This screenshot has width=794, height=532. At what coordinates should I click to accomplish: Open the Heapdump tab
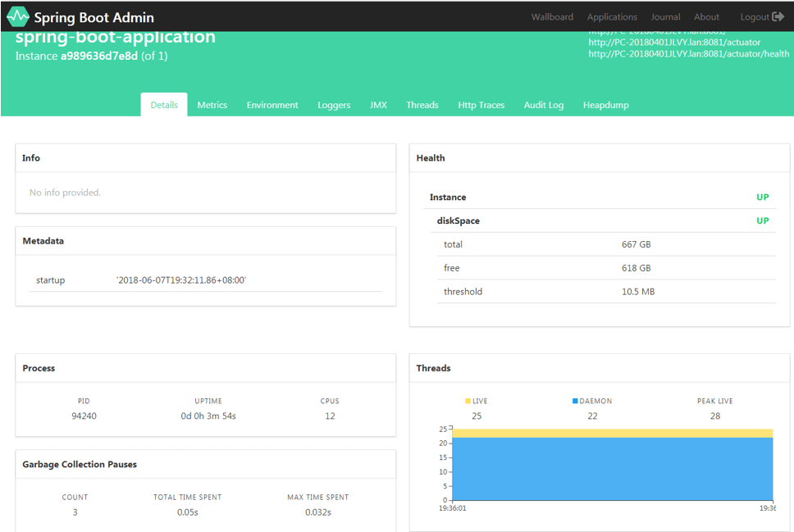click(x=605, y=105)
